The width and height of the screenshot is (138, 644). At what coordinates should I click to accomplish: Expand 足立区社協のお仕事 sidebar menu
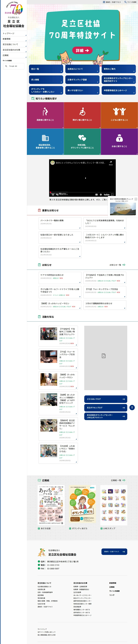(14, 50)
